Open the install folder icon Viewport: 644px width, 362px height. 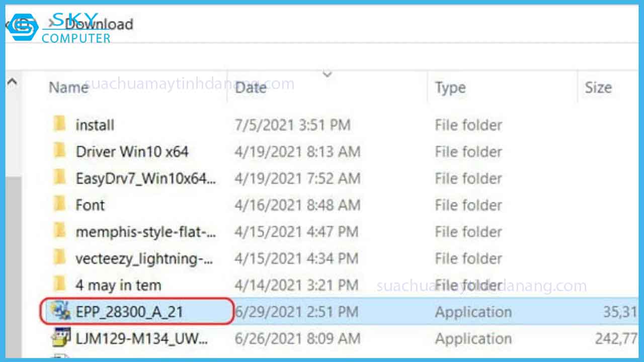tap(60, 125)
